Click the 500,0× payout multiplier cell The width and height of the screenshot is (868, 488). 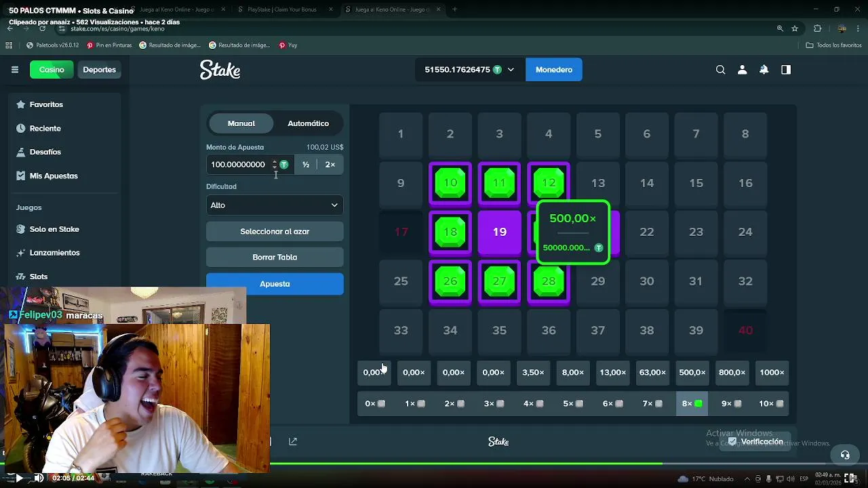(x=692, y=372)
